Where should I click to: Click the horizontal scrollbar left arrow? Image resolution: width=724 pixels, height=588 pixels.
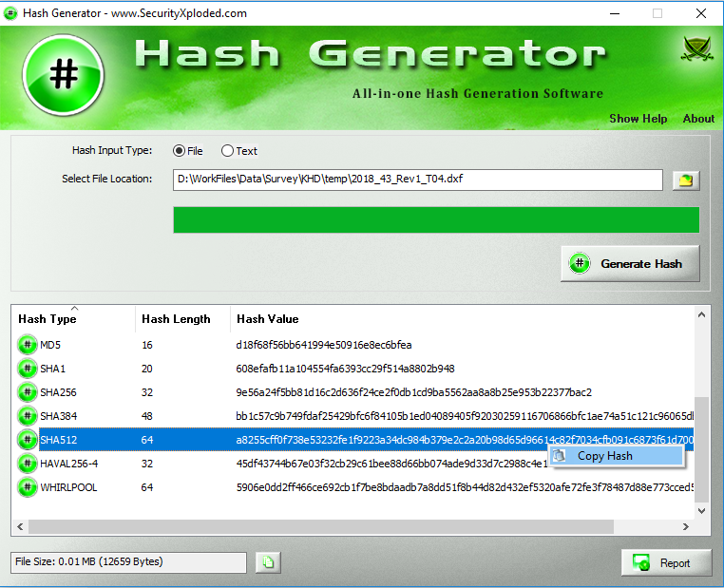20,526
